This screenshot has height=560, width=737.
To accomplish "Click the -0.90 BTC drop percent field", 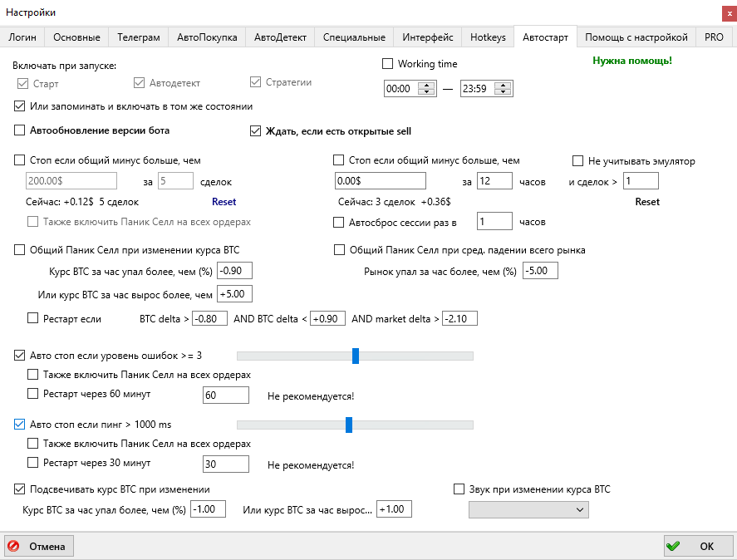I will [x=234, y=271].
